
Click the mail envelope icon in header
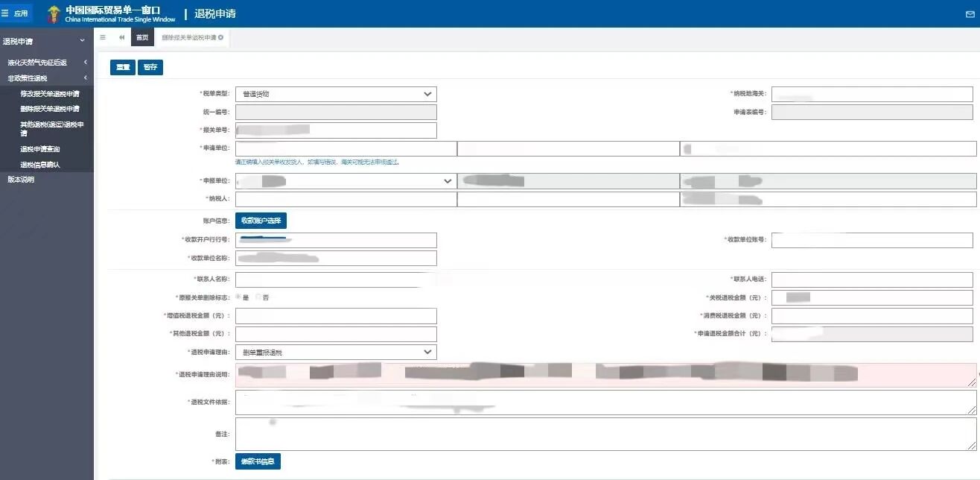coord(970,14)
